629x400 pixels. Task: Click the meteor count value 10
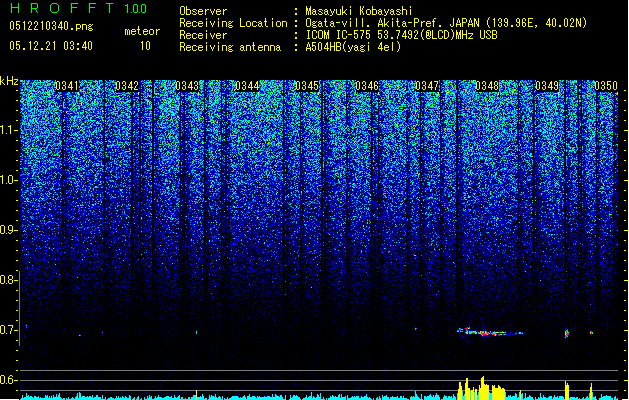tap(145, 46)
